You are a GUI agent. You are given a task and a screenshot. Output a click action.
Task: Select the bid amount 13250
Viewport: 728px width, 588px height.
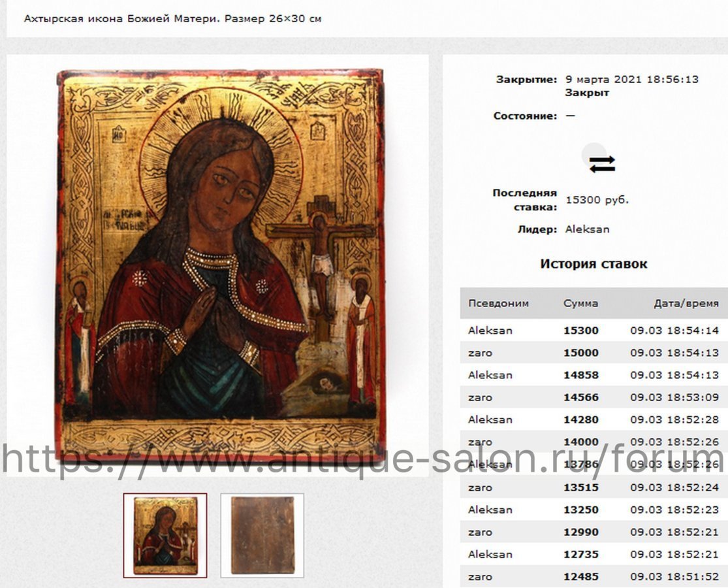pyautogui.click(x=581, y=510)
